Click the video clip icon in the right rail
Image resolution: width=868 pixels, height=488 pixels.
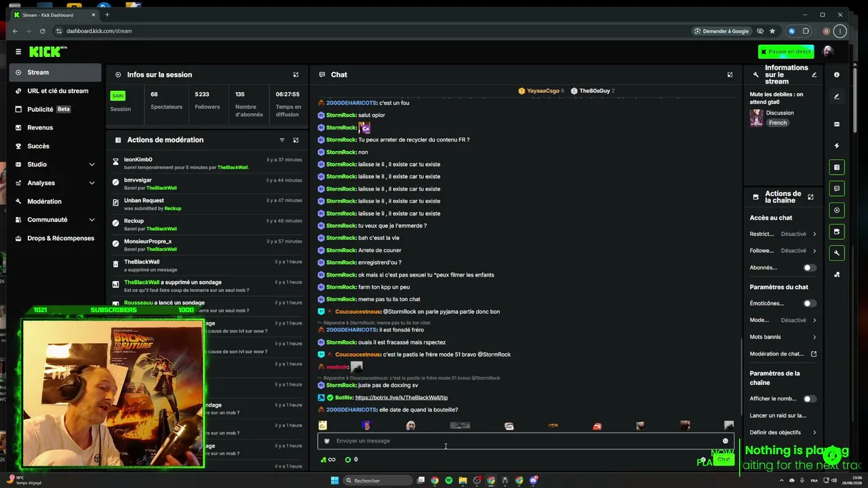[837, 124]
